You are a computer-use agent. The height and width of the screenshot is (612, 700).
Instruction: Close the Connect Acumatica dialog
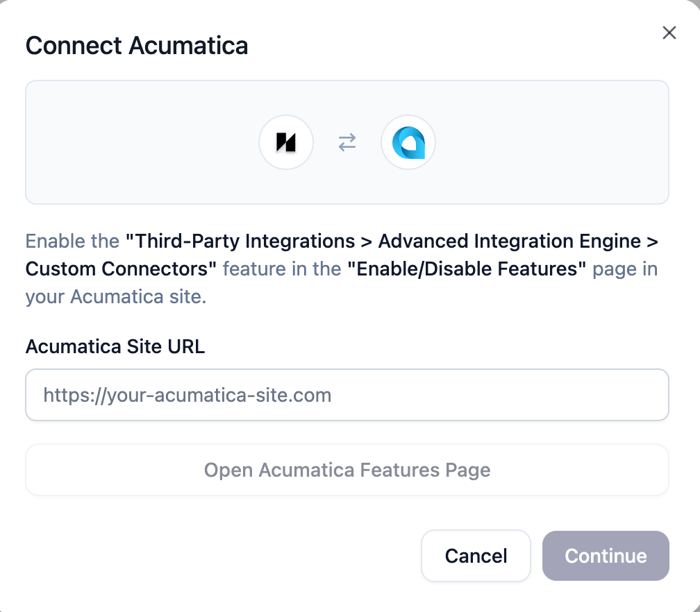click(x=669, y=33)
